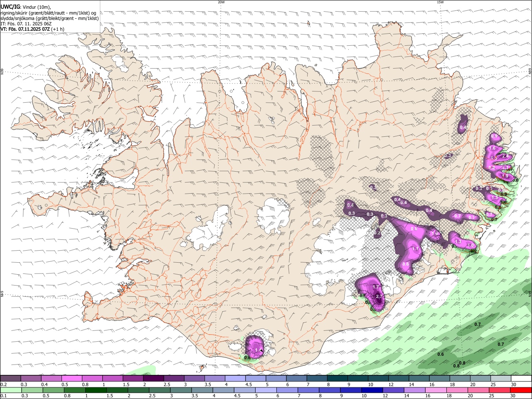The width and height of the screenshot is (532, 399).
Task: Click the pink swatch labeled 16 in rain scale
Action: point(436,390)
